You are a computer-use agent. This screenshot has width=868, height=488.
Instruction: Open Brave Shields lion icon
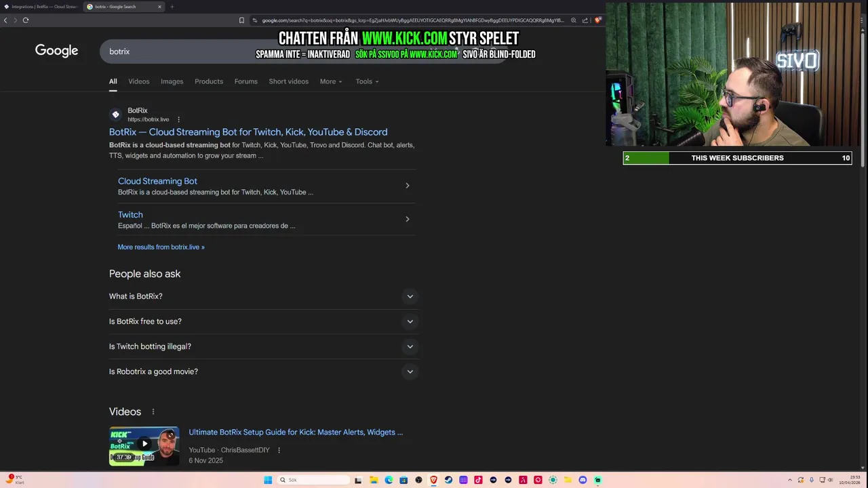pos(597,20)
